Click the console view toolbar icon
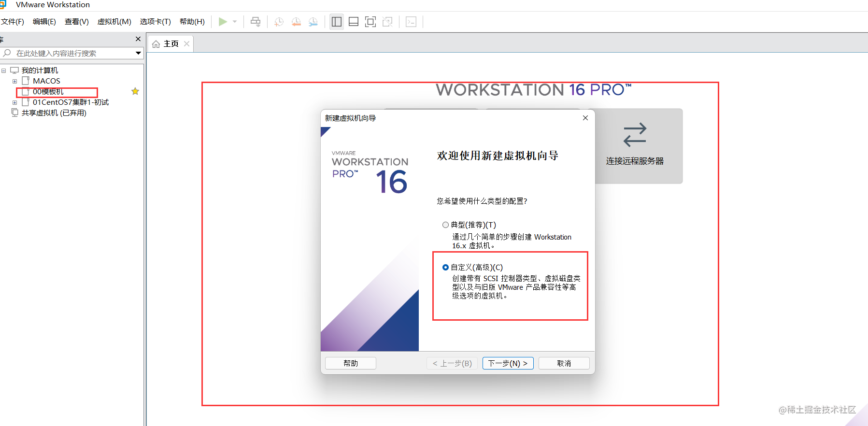This screenshot has width=868, height=426. 411,22
